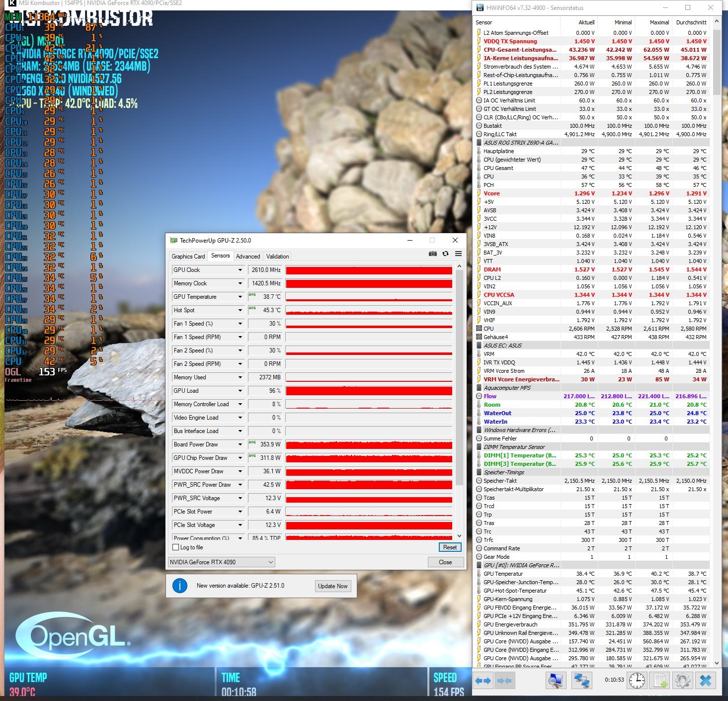The width and height of the screenshot is (728, 701).
Task: Open GPU Clock sensor dropdown
Action: 240,270
